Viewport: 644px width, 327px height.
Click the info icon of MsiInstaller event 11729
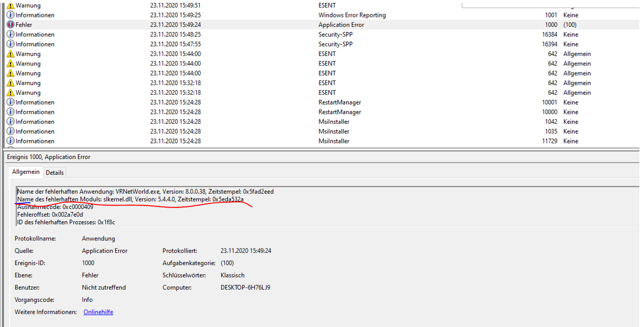point(10,141)
